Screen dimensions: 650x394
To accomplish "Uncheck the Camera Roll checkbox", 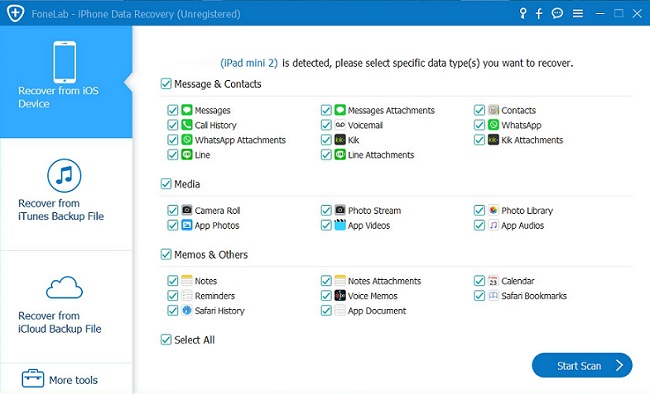I will pos(173,210).
